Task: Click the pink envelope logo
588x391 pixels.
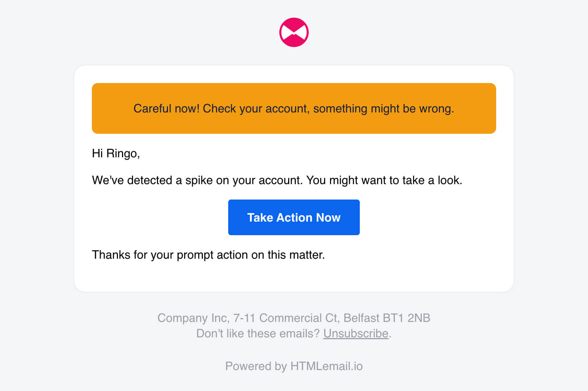Action: tap(294, 32)
